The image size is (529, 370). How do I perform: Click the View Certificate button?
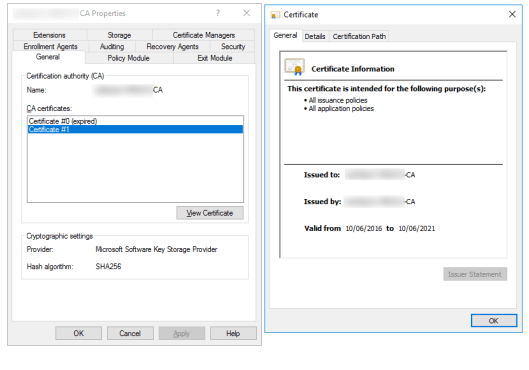point(210,213)
